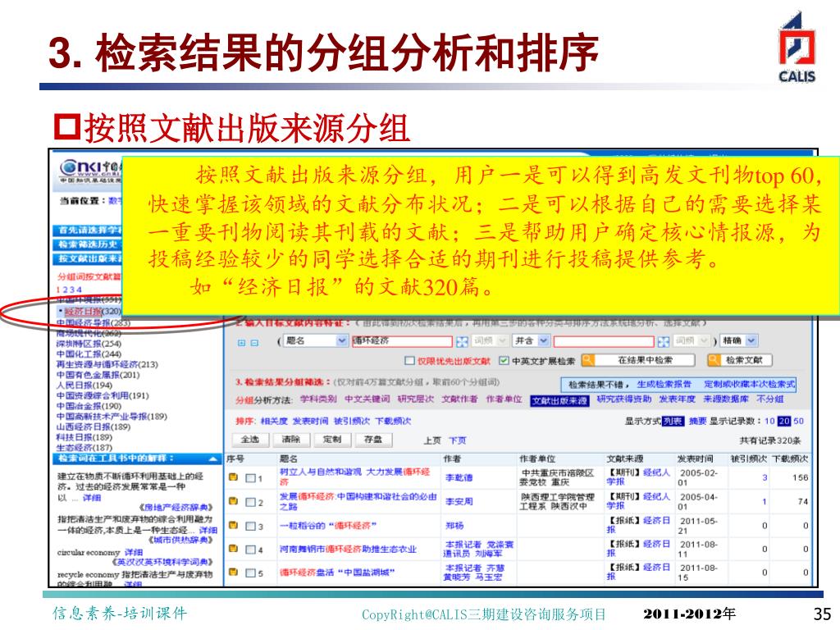Switch display mode to 摘要

(x=697, y=421)
